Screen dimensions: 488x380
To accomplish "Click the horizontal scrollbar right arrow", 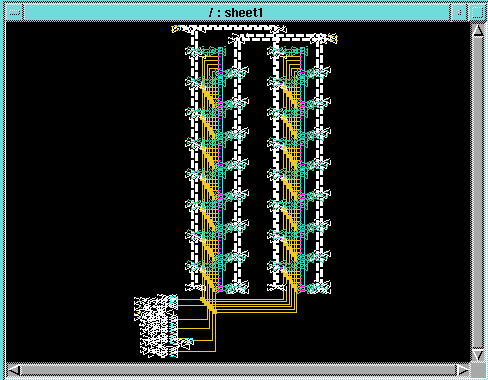I will (x=462, y=370).
